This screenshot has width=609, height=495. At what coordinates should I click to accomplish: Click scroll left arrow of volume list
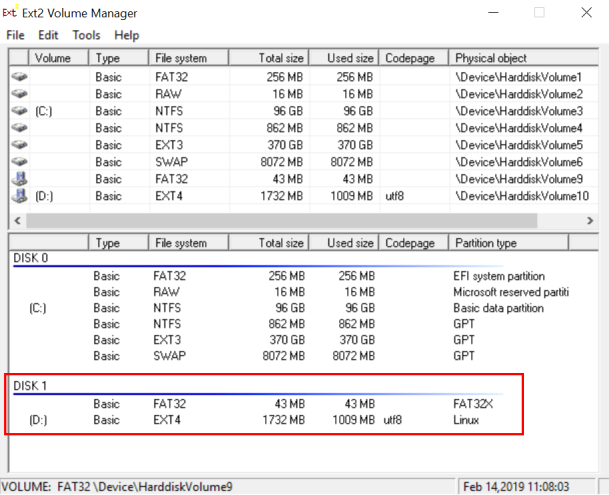17,221
